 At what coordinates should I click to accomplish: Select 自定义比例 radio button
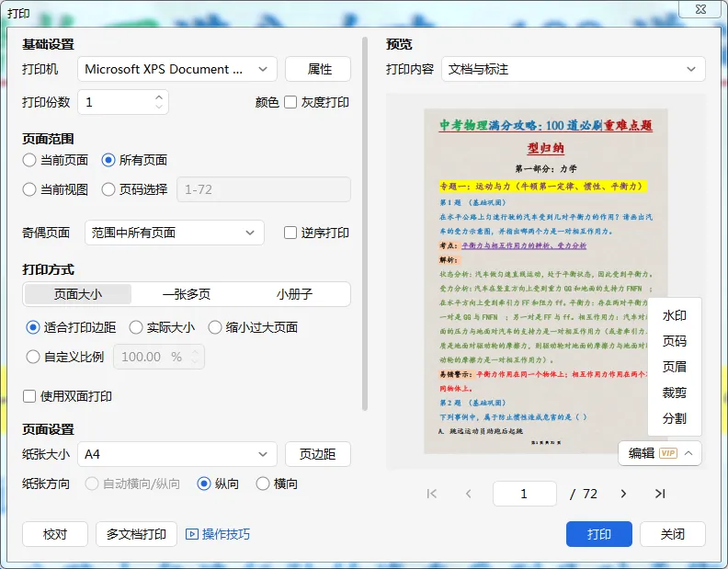click(x=33, y=357)
